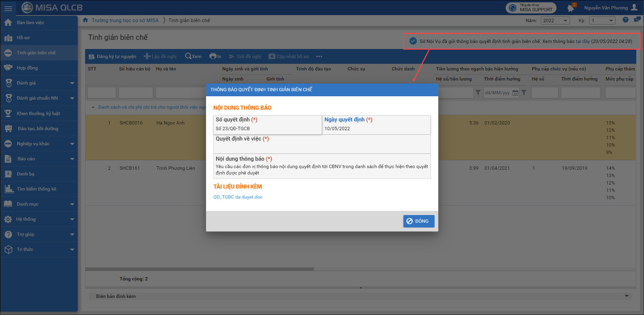
Task: Click the ĐÓNG button in dialog
Action: click(418, 221)
